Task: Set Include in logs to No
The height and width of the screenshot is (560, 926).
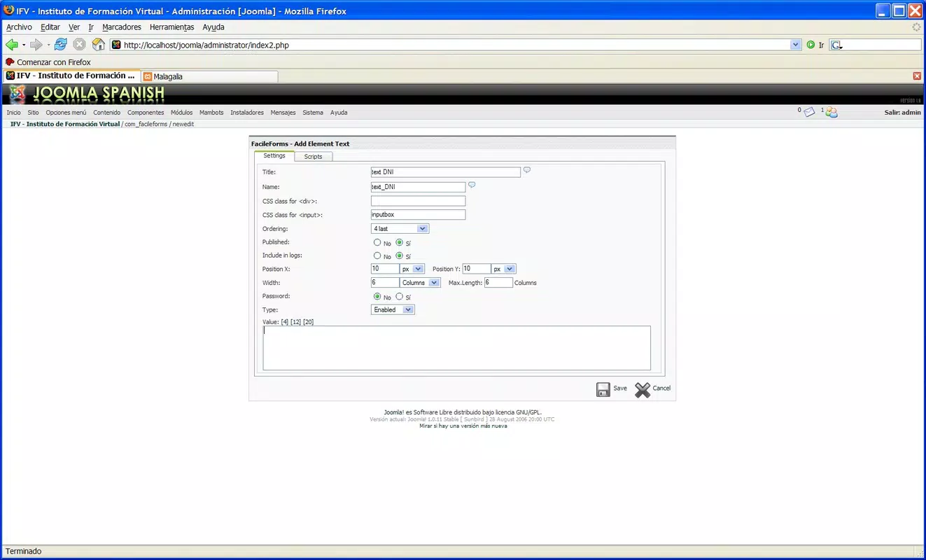Action: pos(377,255)
